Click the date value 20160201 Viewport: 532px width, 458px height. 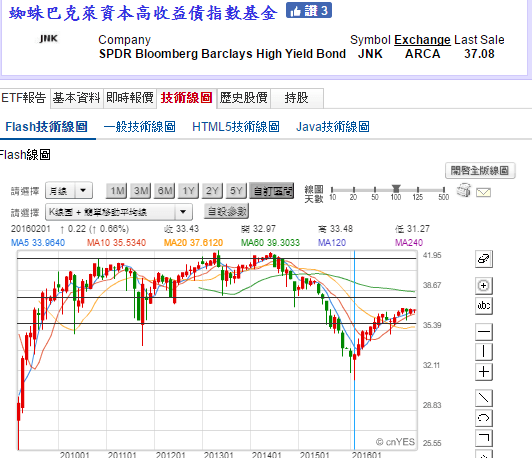coord(31,229)
